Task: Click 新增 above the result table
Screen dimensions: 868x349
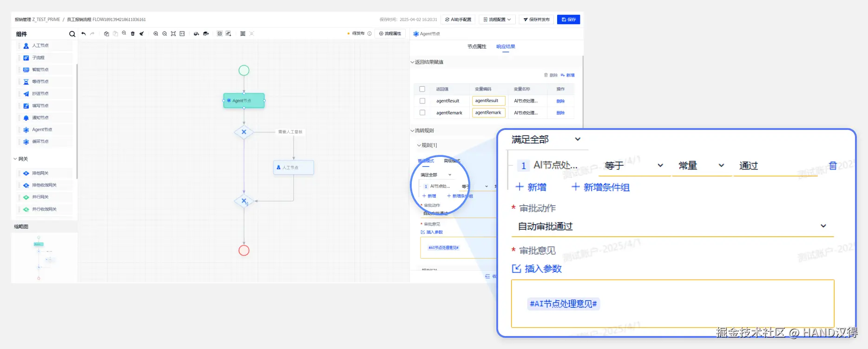Action: tap(568, 75)
